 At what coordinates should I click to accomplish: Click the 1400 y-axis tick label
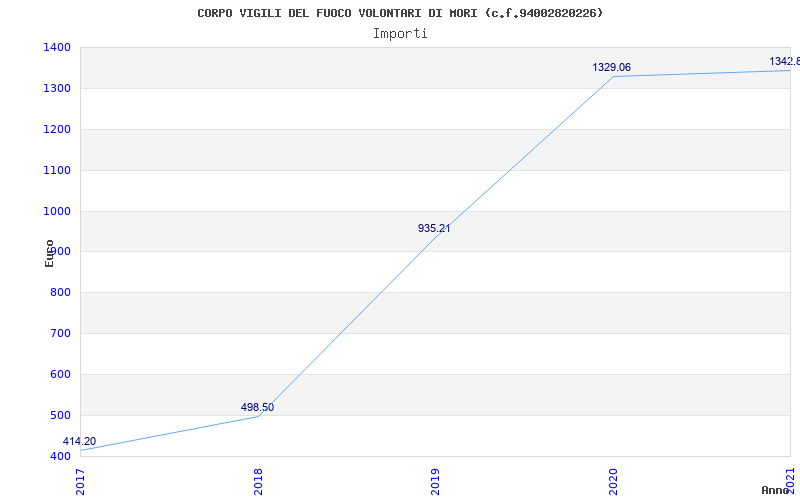coord(57,47)
